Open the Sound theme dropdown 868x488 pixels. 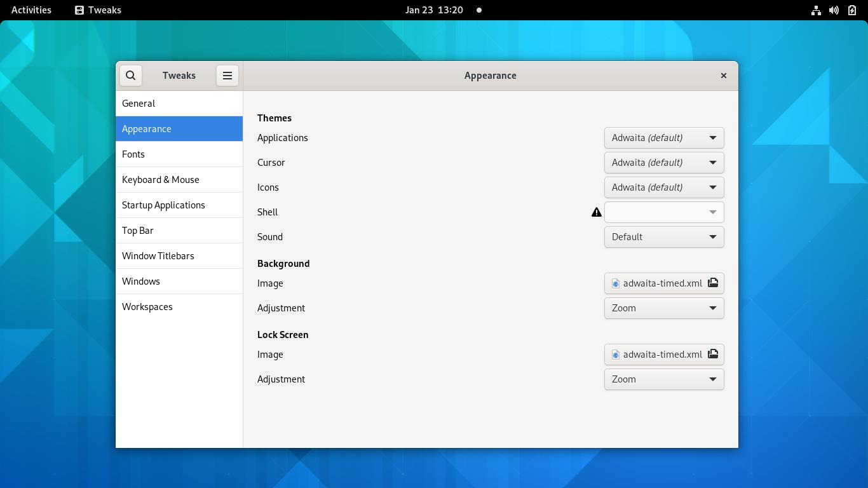(x=663, y=237)
